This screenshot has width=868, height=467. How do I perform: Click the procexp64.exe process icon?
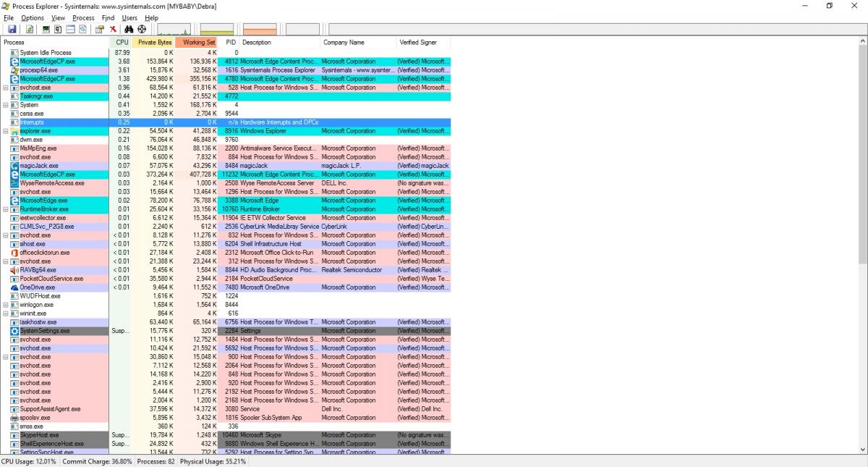click(14, 70)
